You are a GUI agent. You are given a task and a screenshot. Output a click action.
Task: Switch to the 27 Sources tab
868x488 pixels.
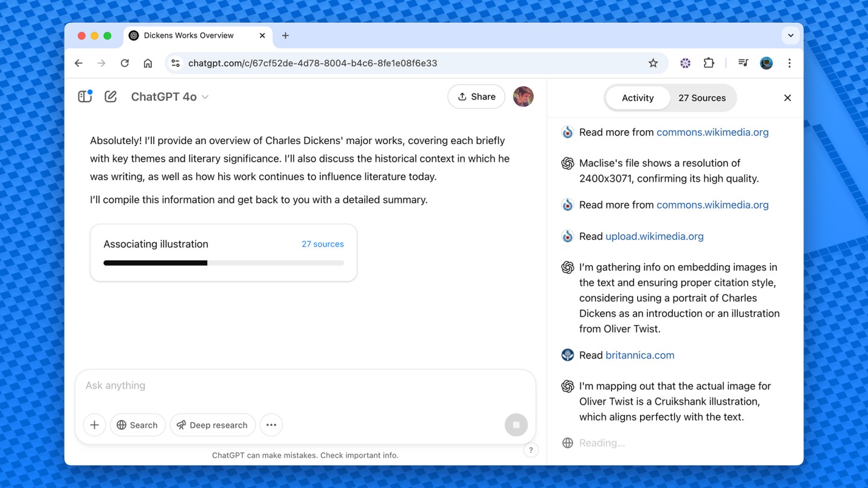tap(702, 97)
